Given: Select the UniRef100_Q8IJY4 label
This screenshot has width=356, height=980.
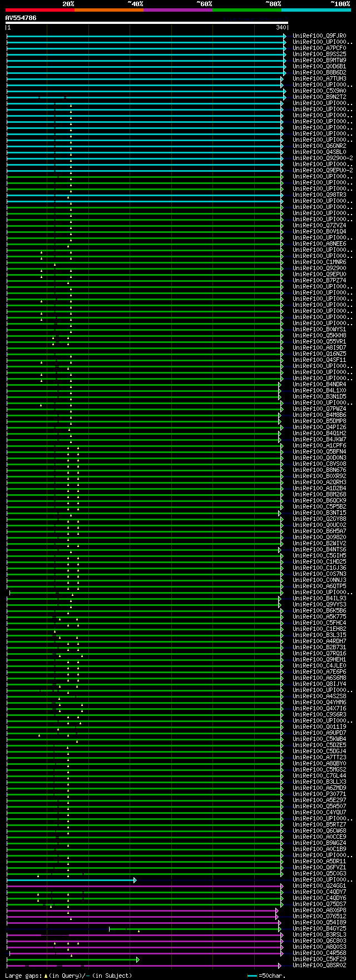Looking at the screenshot, I should click(x=319, y=684).
